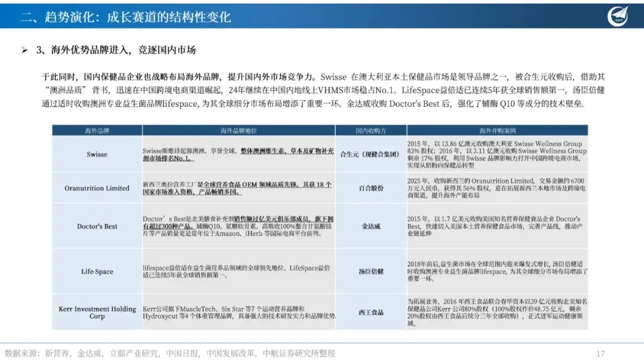Viewport: 644px width, 363px height.
Task: Click the column header '海外品牌地位'
Action: (239, 131)
